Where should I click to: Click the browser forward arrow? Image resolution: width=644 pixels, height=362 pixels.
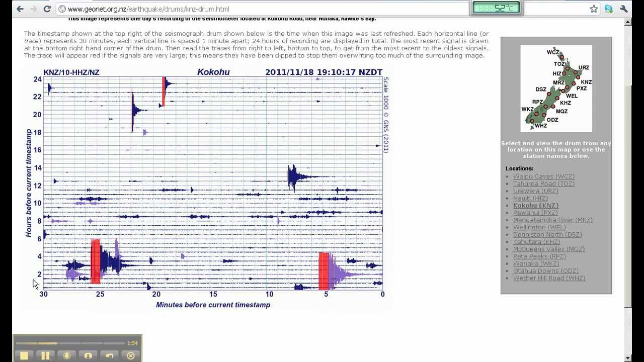[33, 9]
